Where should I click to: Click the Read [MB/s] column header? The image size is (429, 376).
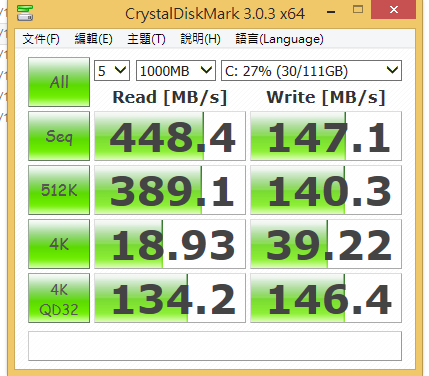pyautogui.click(x=170, y=97)
